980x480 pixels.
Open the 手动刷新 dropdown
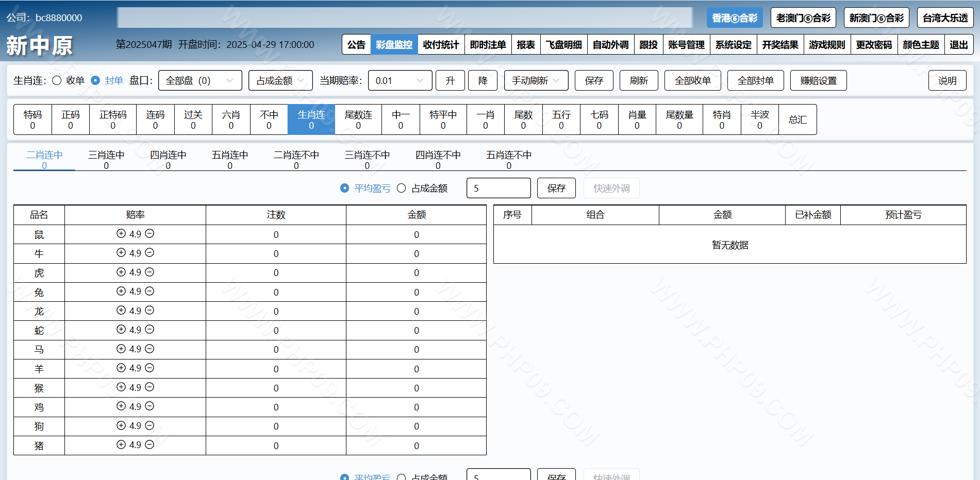(x=536, y=80)
